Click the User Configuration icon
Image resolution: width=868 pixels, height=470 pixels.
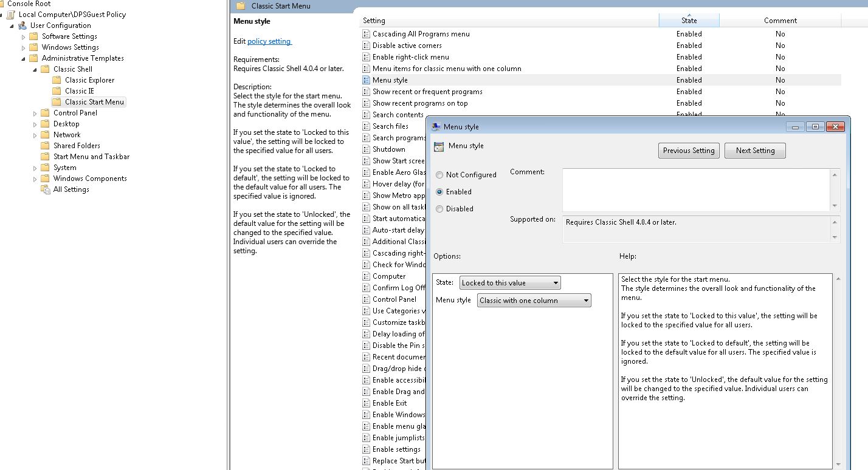22,26
